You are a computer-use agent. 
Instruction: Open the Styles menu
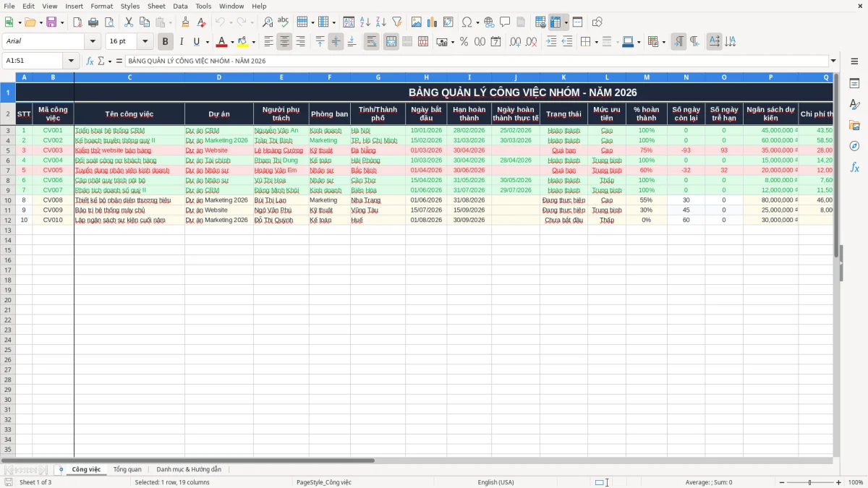click(130, 6)
